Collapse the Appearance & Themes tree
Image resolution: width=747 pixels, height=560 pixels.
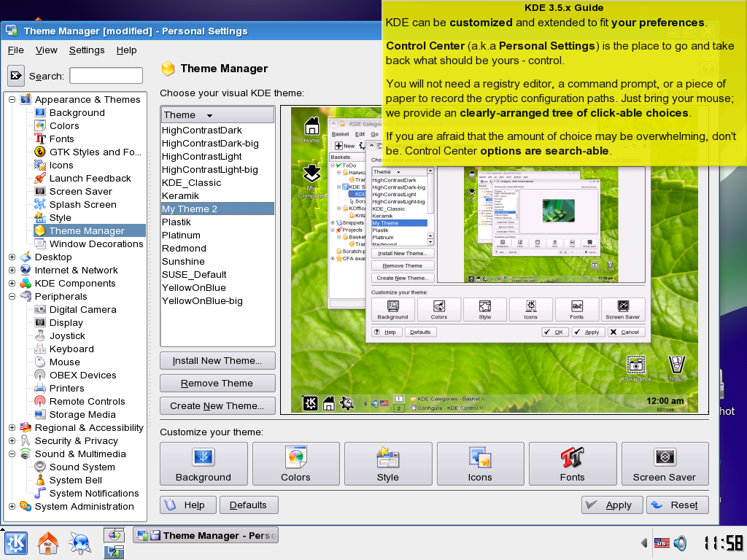[x=12, y=99]
